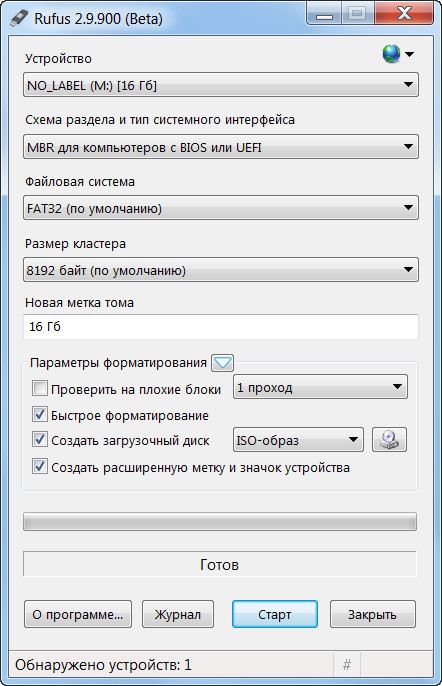Click the hash # icon in status bar
Screen dimensions: 442x686
347,665
